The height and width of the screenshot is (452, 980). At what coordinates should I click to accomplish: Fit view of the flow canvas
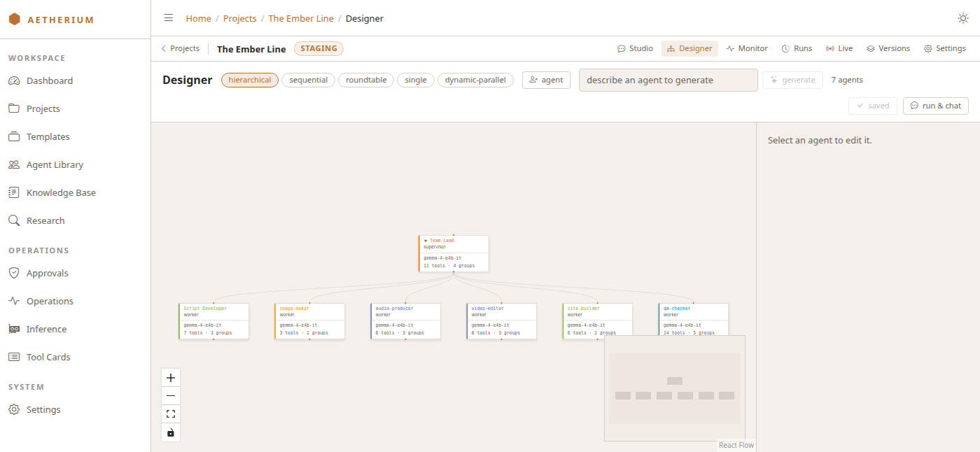171,414
